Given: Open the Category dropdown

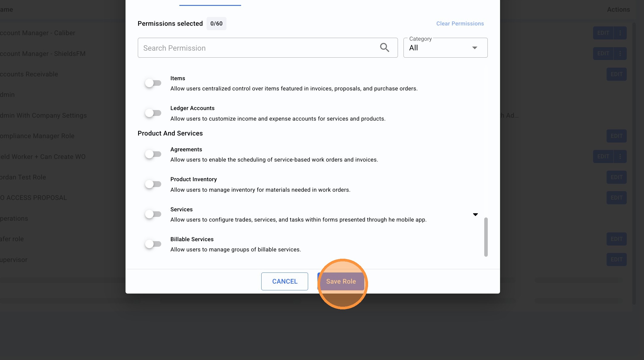Looking at the screenshot, I should coord(445,48).
